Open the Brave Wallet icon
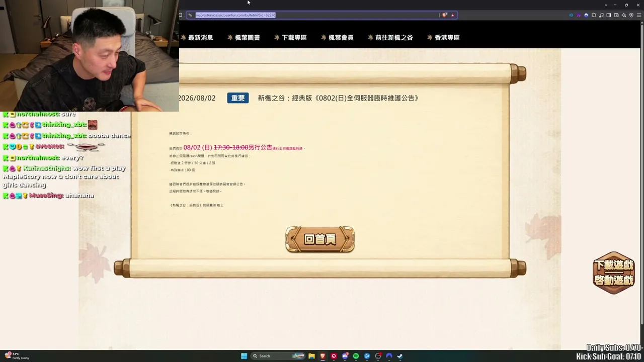This screenshot has height=362, width=644. tap(616, 15)
